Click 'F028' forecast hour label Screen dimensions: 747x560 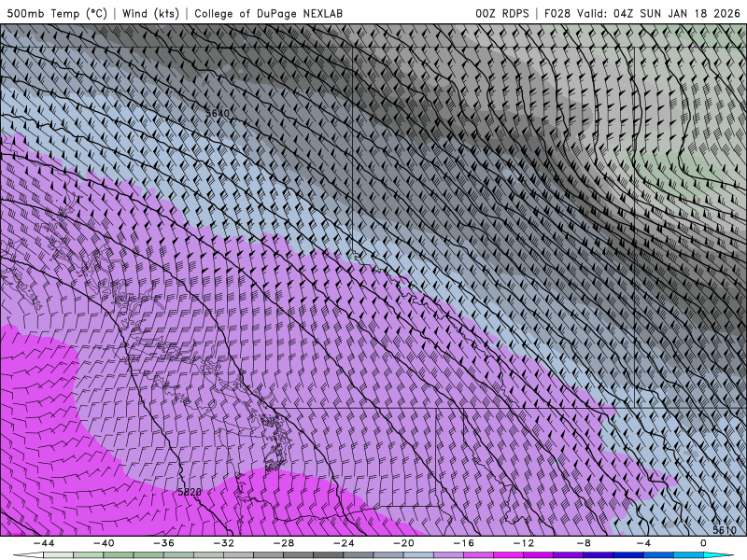click(557, 13)
